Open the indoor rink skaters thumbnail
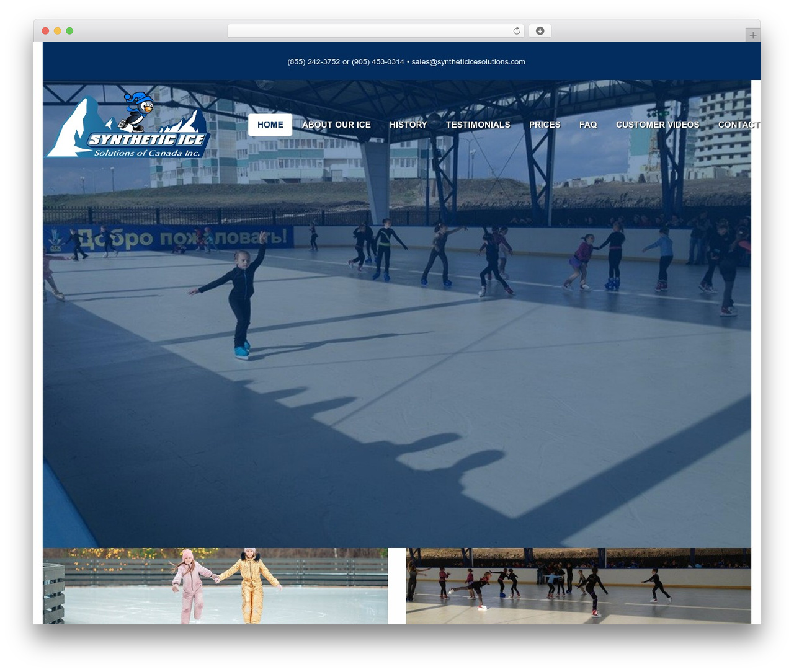Screen dimensions: 794x672 (x=579, y=586)
